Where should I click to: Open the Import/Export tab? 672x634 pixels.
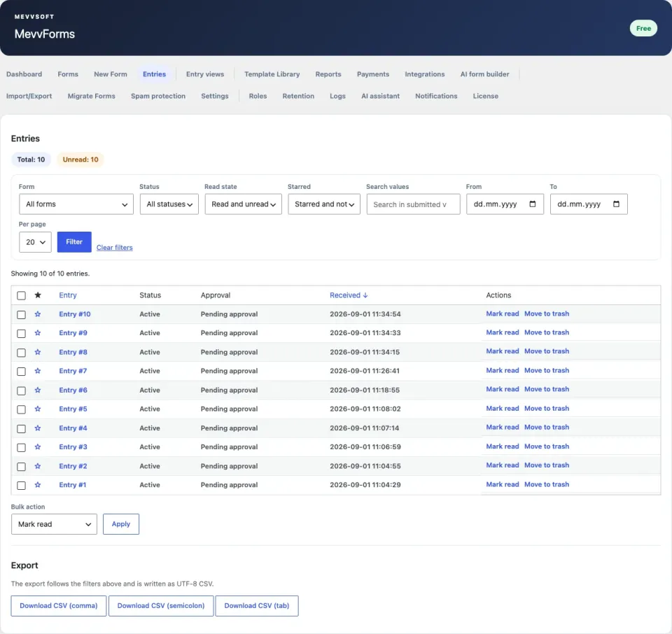[29, 96]
